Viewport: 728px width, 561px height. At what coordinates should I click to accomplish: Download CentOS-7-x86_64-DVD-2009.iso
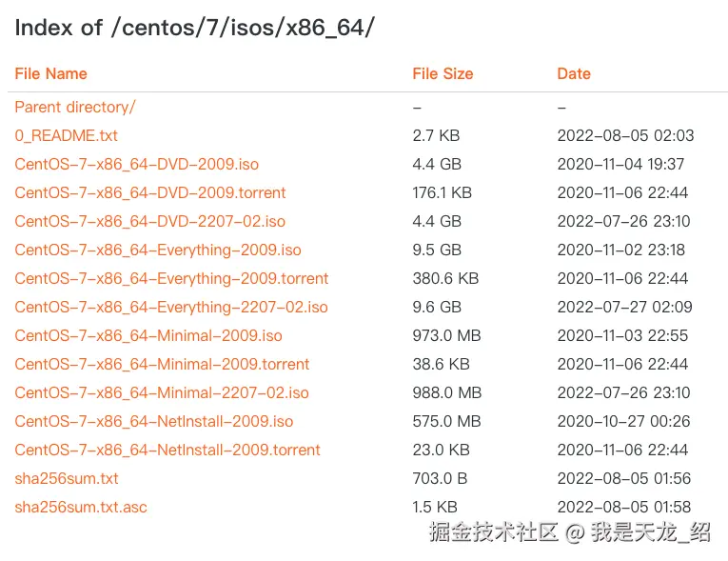pyautogui.click(x=136, y=164)
